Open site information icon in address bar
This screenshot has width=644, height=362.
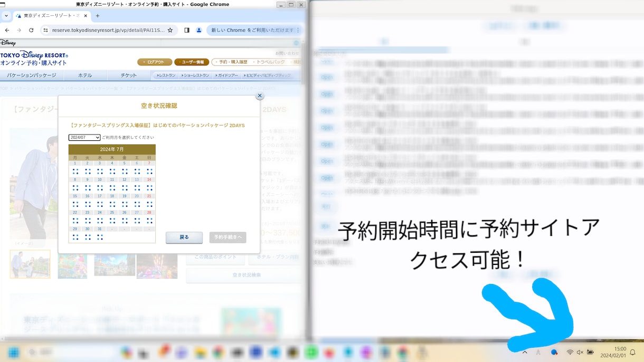point(45,30)
